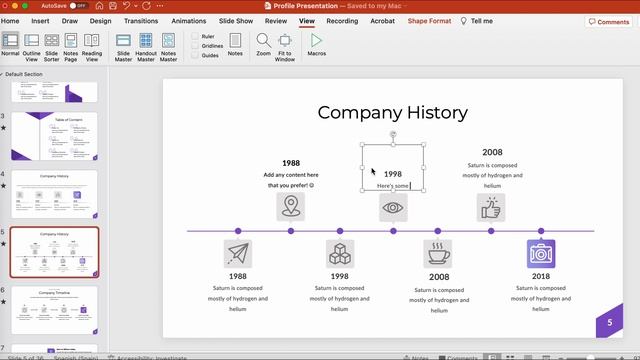Click the redo icon in the title bar
Image resolution: width=640 pixels, height=360 pixels.
click(x=147, y=6)
